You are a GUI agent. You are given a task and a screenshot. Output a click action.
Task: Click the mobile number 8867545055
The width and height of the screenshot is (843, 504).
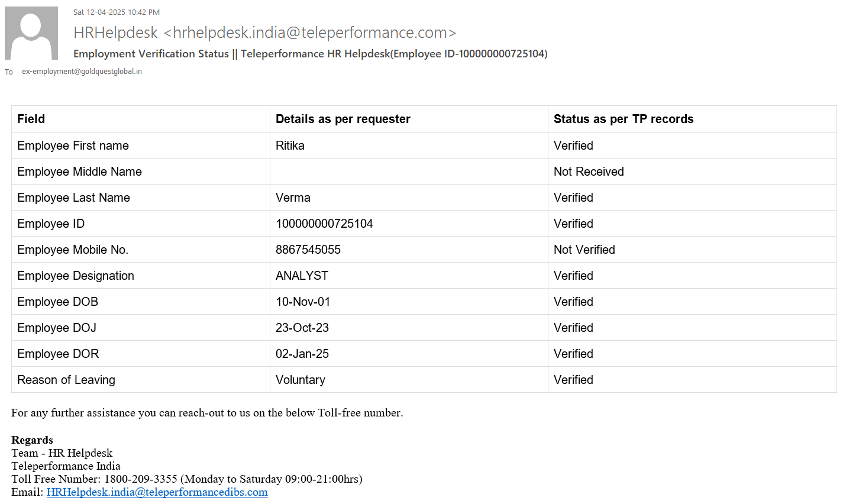click(x=308, y=250)
